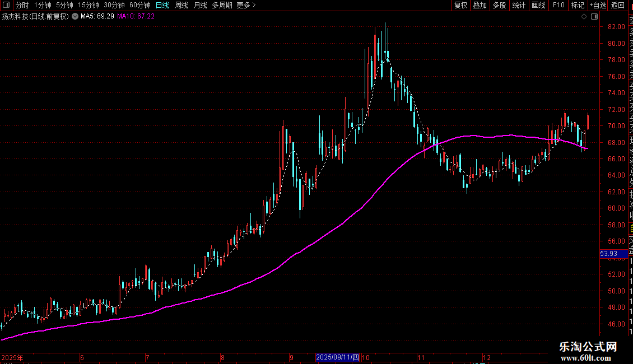633x364 pixels.
Task: Click the 扬杰科技(日线.前复权) title
Action: [35, 16]
